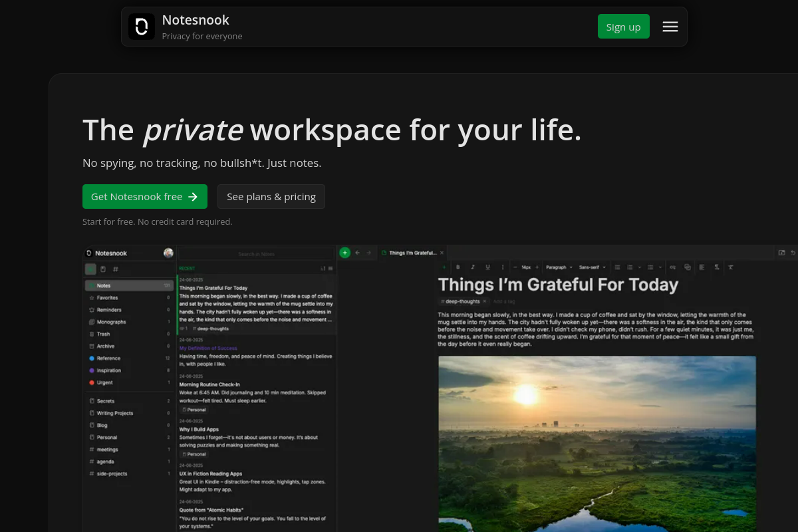
Task: Select the side-projects tag in sidebar
Action: (129, 473)
